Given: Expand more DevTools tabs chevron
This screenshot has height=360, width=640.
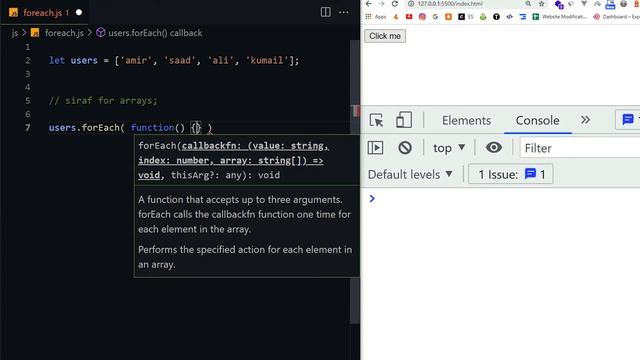Looking at the screenshot, I should click(x=585, y=120).
